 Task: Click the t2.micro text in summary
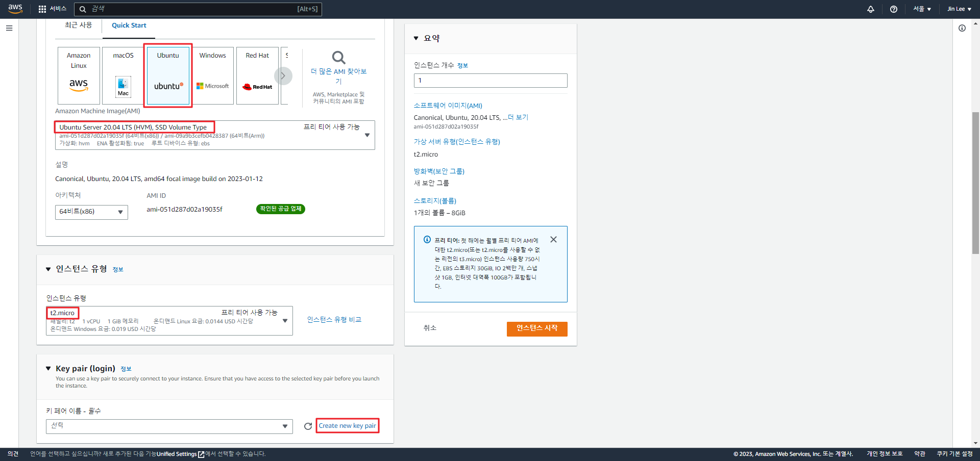point(426,155)
